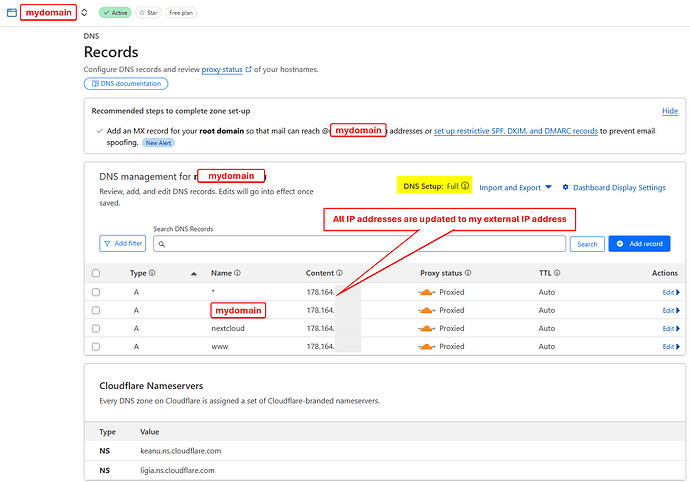Screen dimensions: 690x482
Task: Click the New Alert badge
Action: pos(158,143)
